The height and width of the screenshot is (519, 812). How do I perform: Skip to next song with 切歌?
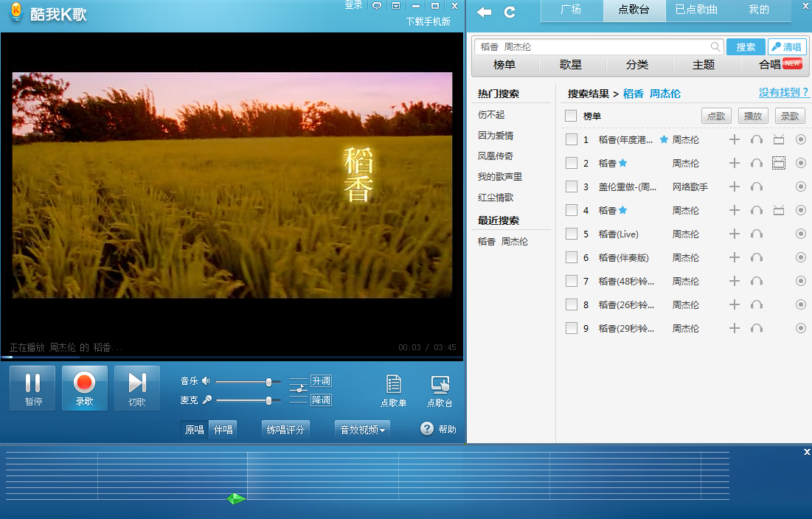coord(136,388)
